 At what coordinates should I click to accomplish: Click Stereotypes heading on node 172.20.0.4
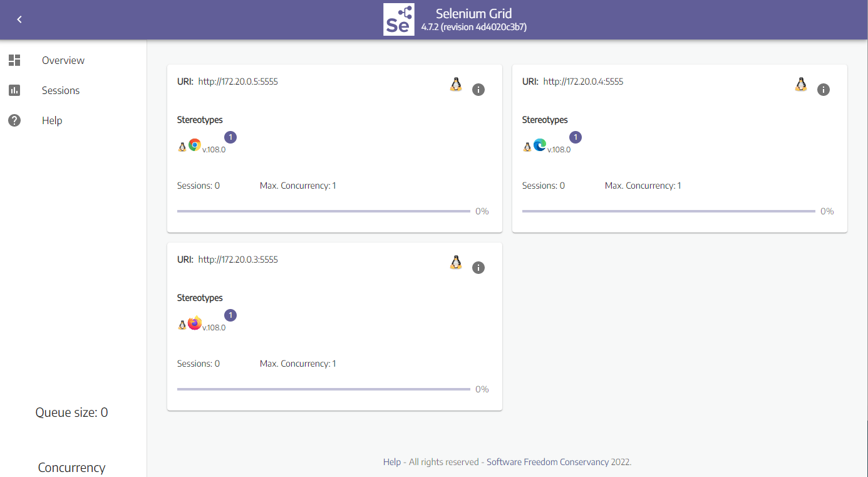pos(545,120)
